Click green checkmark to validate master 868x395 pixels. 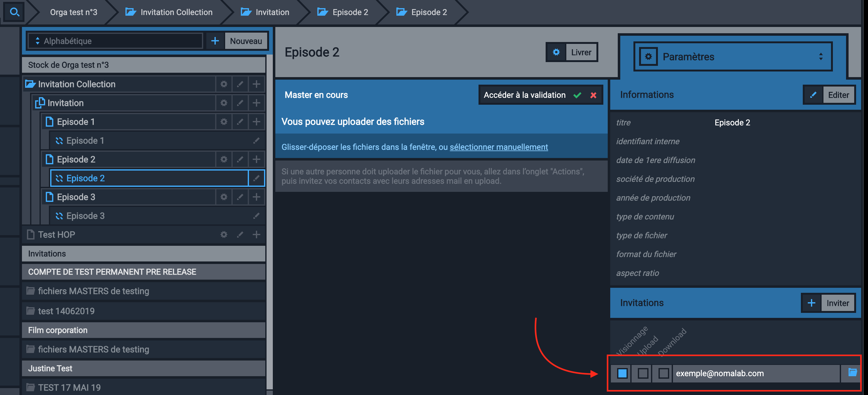click(x=577, y=95)
